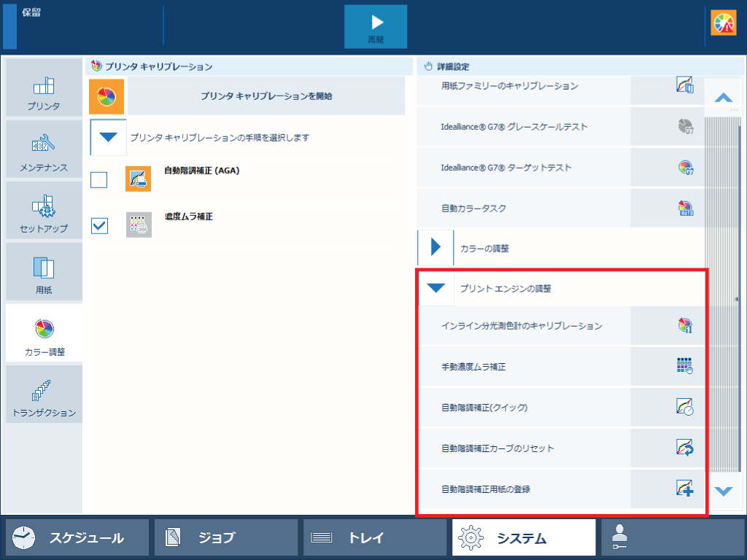Go to セットアップ in the sidebar
Viewport: 747px width, 560px height.
tap(44, 211)
